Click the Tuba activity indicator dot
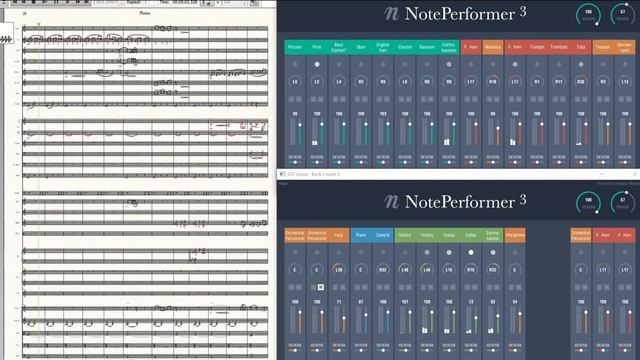640x360 pixels. 581,64
